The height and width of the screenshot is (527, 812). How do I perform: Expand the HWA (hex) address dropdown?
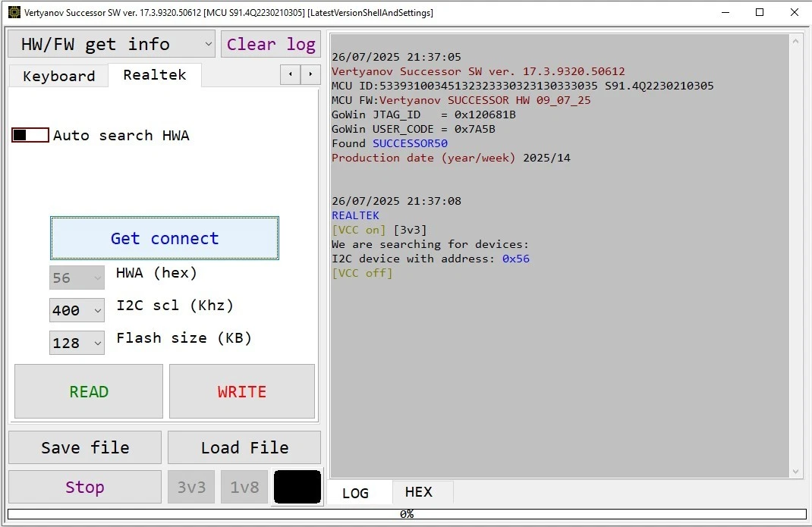click(77, 278)
